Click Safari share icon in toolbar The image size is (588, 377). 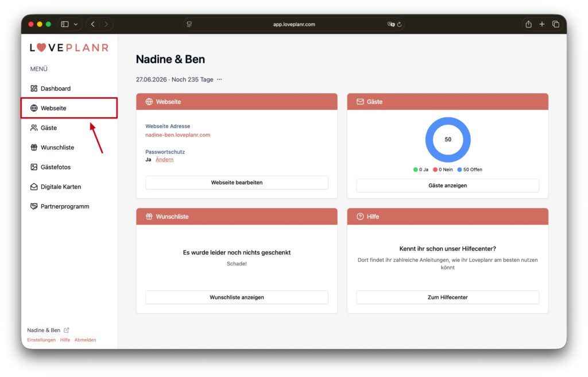pos(528,24)
